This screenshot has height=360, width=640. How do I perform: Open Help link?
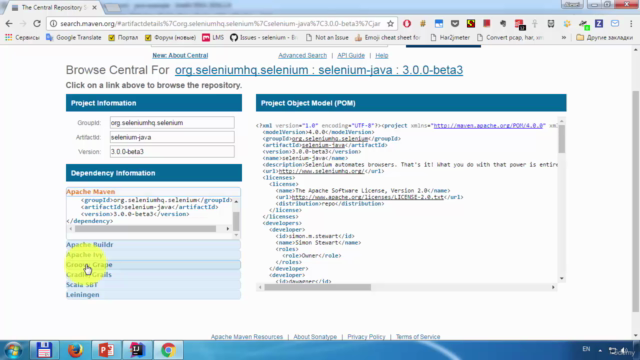tap(382, 55)
